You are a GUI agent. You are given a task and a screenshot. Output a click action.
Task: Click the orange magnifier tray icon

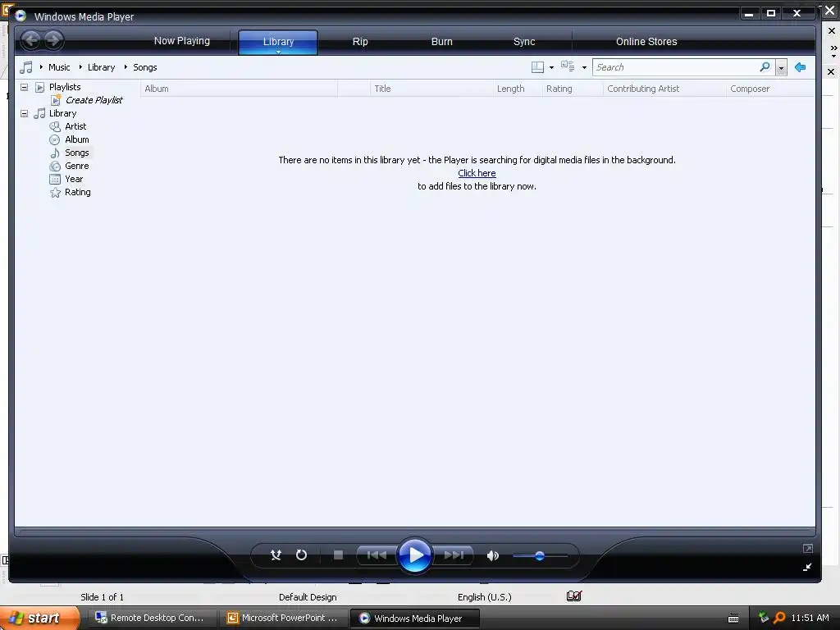click(x=779, y=618)
